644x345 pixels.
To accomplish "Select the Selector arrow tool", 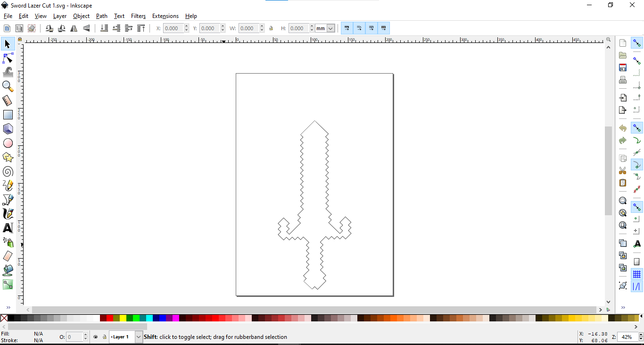I will click(x=8, y=44).
